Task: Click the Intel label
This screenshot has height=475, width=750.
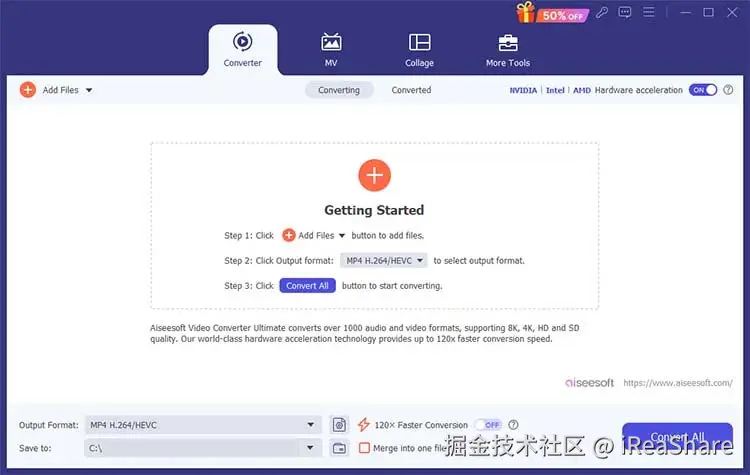Action: click(555, 90)
